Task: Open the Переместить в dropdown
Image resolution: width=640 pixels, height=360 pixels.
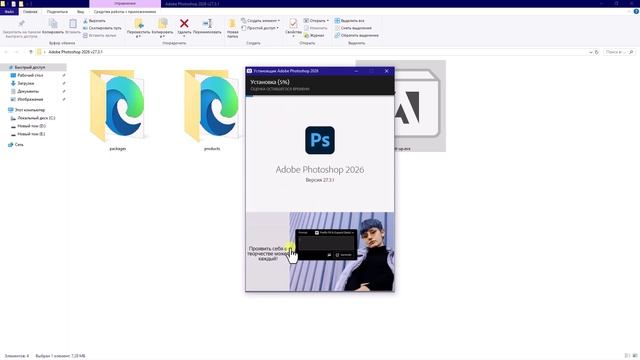Action: 139,28
